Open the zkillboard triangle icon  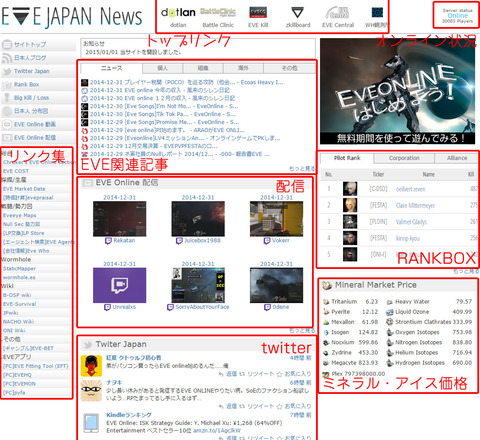[297, 13]
